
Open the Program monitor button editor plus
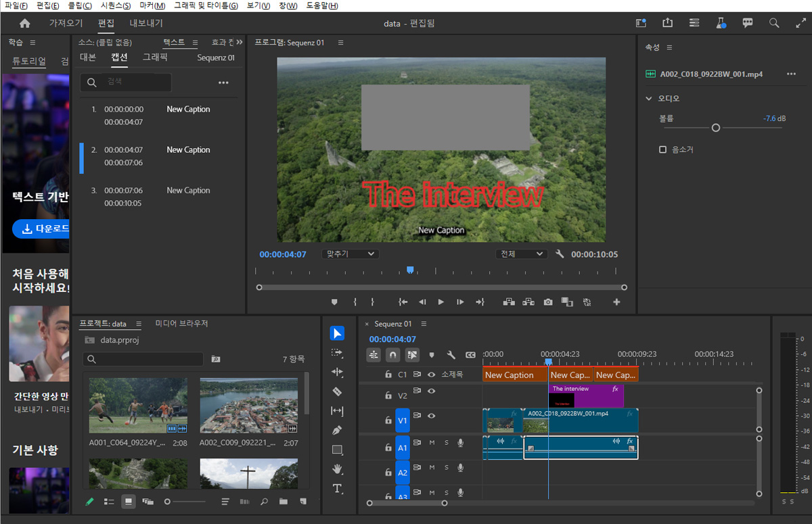click(x=616, y=302)
